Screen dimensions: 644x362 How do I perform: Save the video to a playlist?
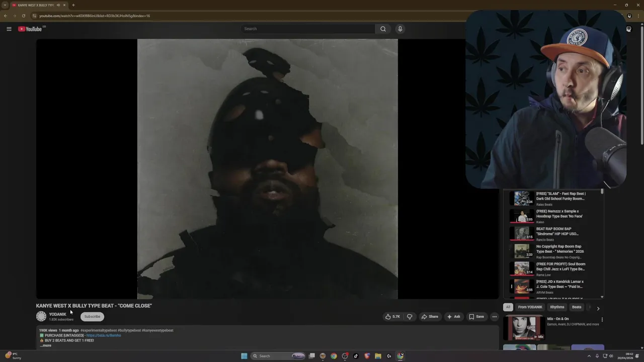pos(476,317)
